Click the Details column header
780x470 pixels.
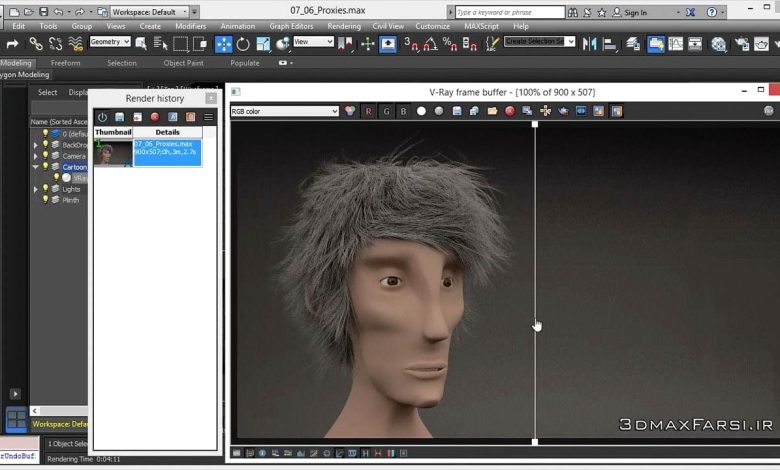point(167,132)
